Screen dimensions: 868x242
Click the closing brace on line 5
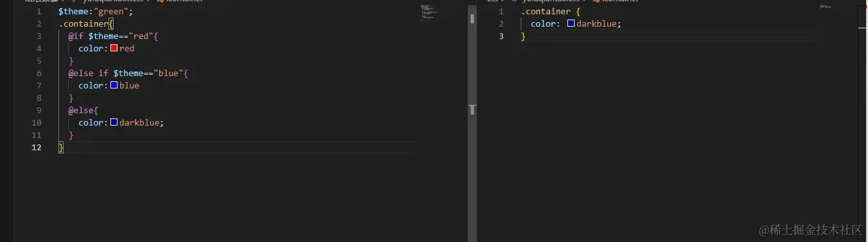[x=71, y=61]
